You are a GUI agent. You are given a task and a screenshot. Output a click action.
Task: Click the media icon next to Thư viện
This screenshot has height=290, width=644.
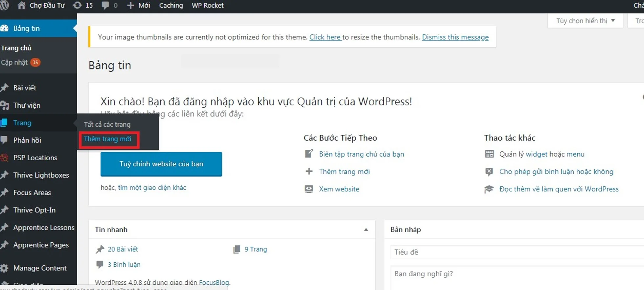click(x=4, y=105)
